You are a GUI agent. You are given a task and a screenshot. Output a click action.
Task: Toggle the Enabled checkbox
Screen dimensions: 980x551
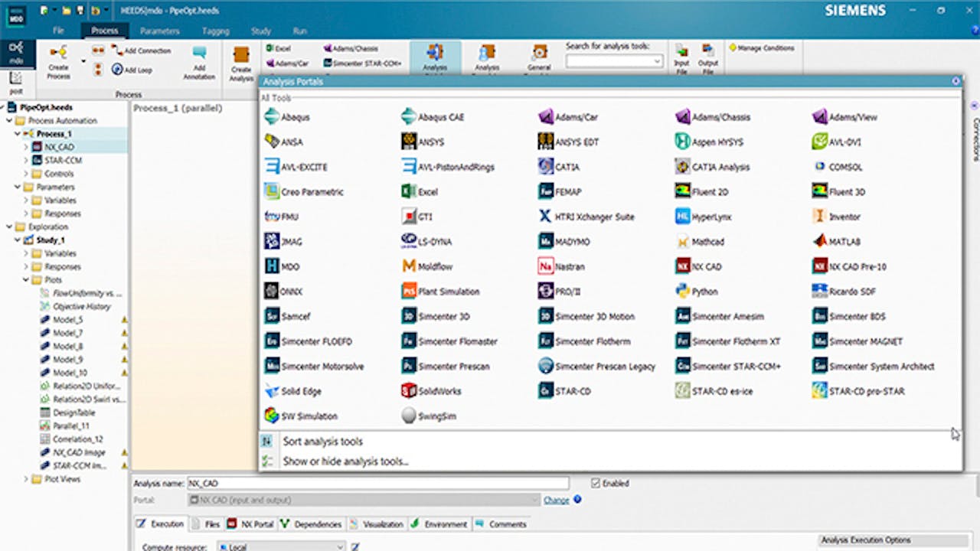click(596, 483)
